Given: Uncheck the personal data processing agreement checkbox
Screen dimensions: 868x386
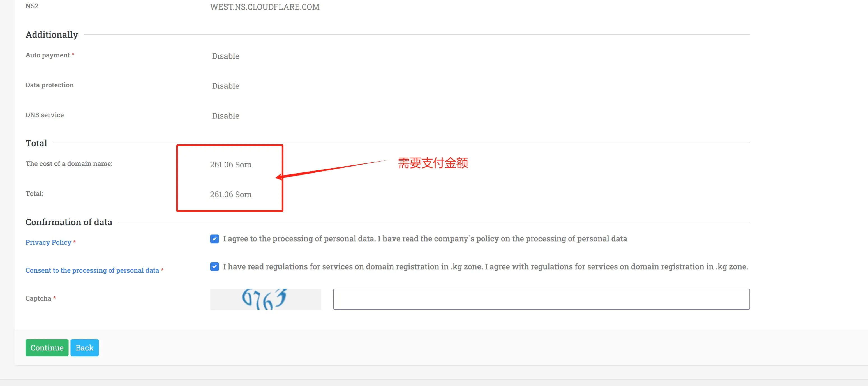Looking at the screenshot, I should [214, 239].
